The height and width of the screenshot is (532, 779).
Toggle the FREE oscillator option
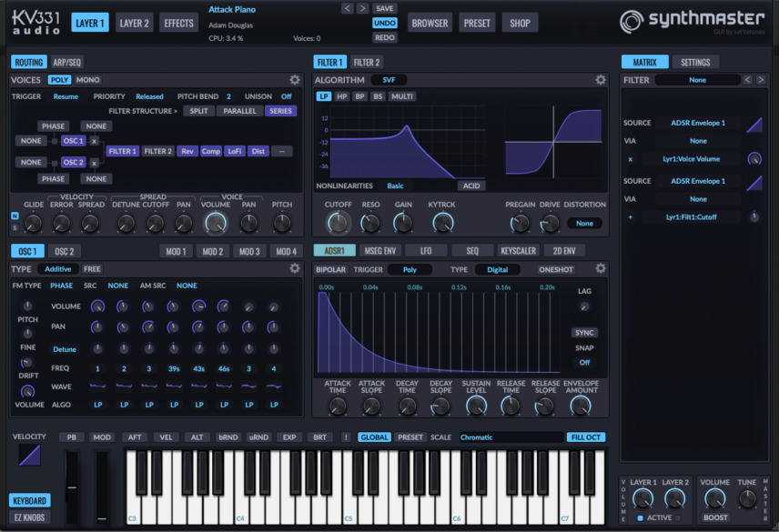[92, 269]
